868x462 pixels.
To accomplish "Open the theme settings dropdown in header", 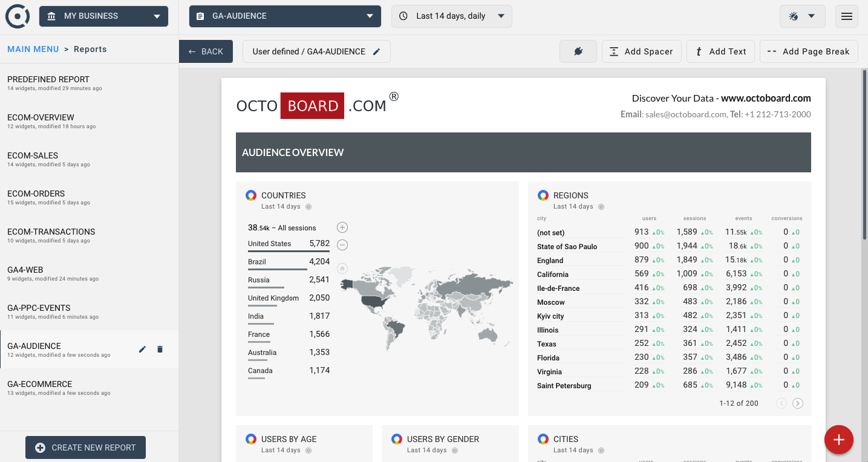I will 803,16.
